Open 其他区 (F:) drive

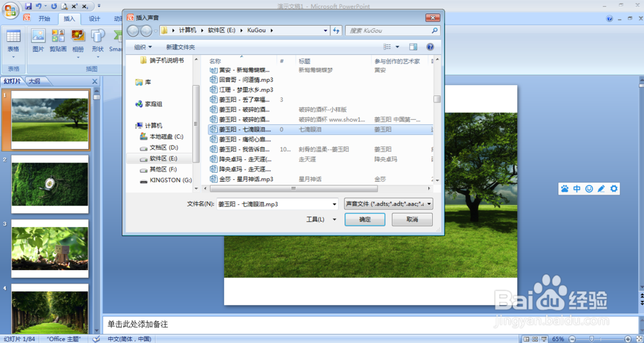click(158, 169)
